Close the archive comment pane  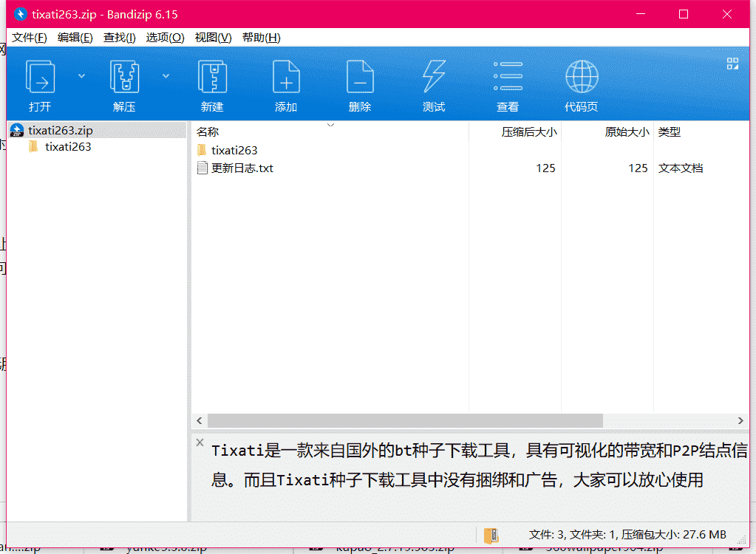[200, 442]
